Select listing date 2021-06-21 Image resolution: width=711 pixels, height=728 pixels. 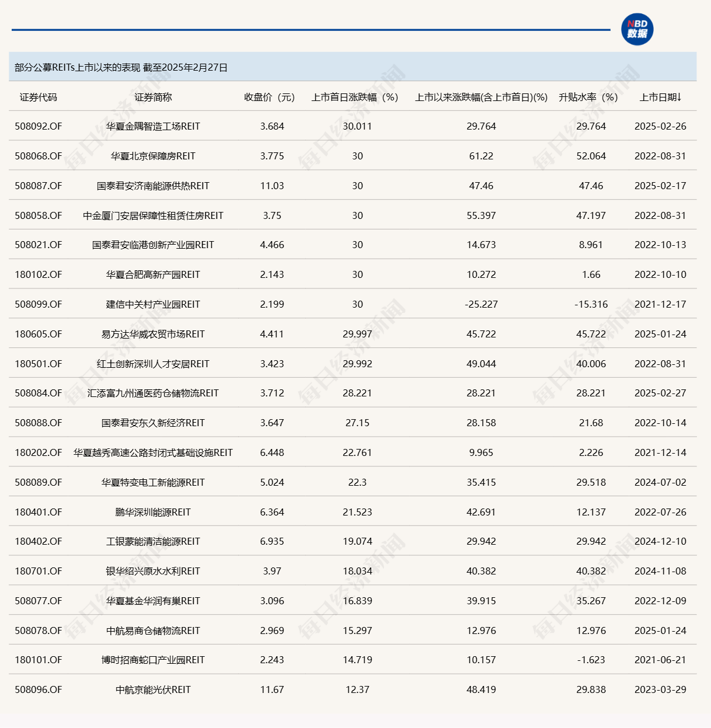(x=660, y=660)
